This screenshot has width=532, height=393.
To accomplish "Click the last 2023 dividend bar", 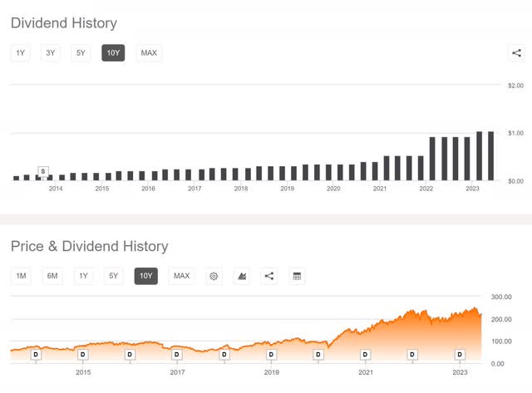I will click(490, 156).
